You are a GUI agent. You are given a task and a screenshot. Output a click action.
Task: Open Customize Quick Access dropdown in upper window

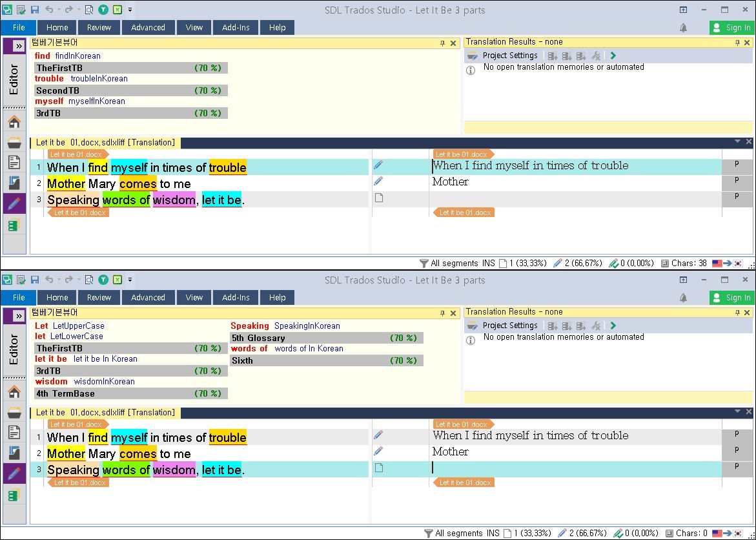(x=130, y=10)
